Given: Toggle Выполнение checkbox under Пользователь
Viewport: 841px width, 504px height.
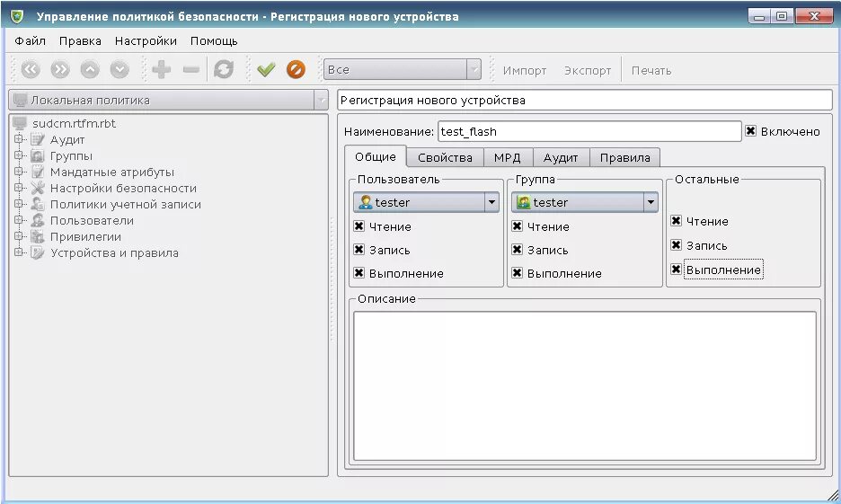Looking at the screenshot, I should 359,273.
